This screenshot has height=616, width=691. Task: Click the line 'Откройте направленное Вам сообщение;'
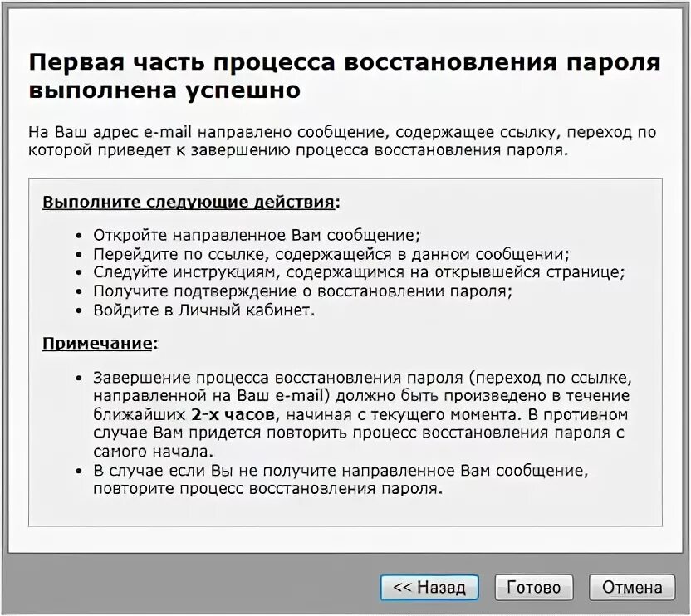(257, 235)
